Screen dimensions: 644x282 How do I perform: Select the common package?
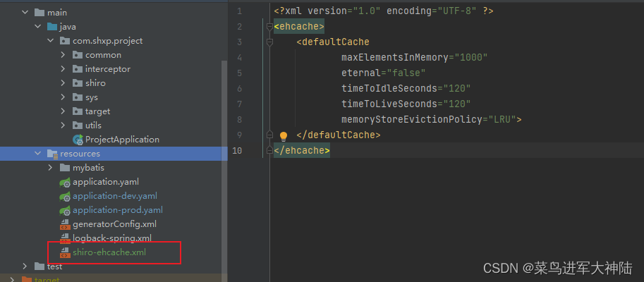(x=103, y=55)
